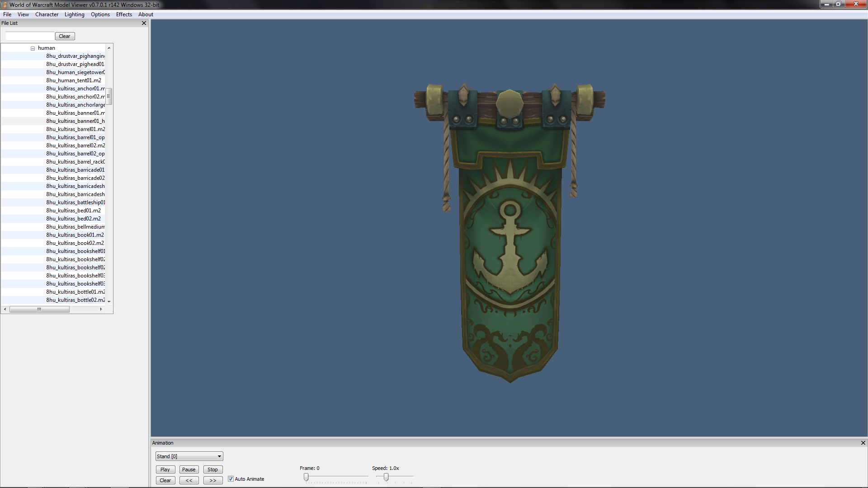Close the Animation panel
Screen dimensions: 868x488
click(863, 443)
